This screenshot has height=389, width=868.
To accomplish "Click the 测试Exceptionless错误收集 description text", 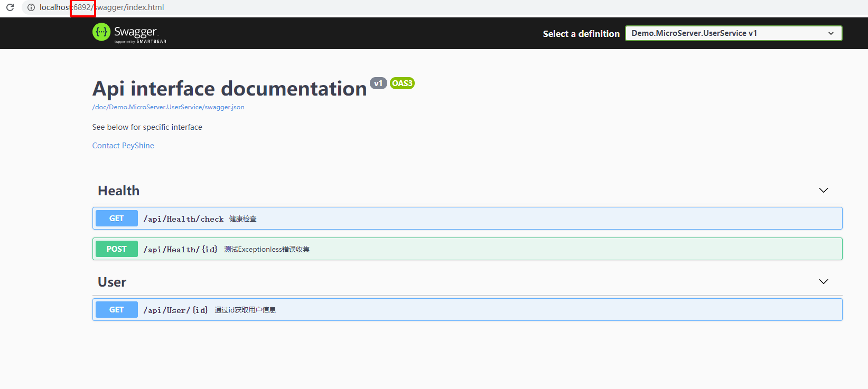I will pyautogui.click(x=267, y=250).
